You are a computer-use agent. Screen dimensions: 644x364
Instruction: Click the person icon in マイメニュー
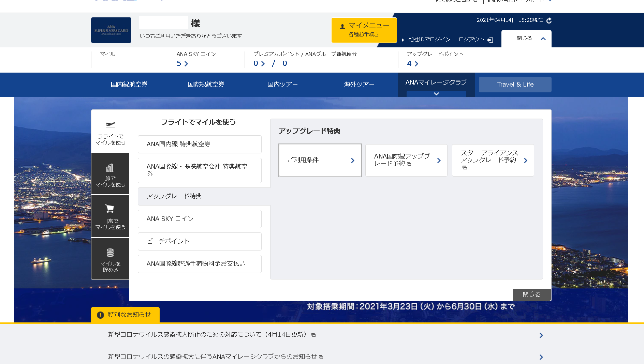coord(342,26)
